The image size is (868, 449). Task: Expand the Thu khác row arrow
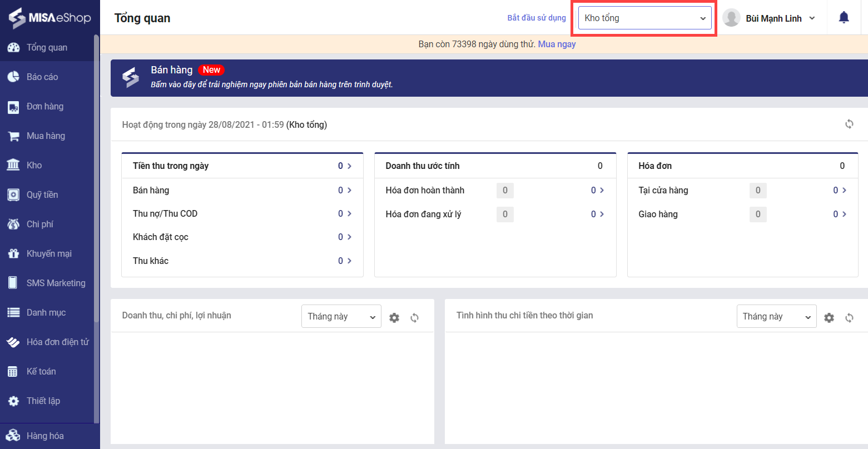point(350,261)
